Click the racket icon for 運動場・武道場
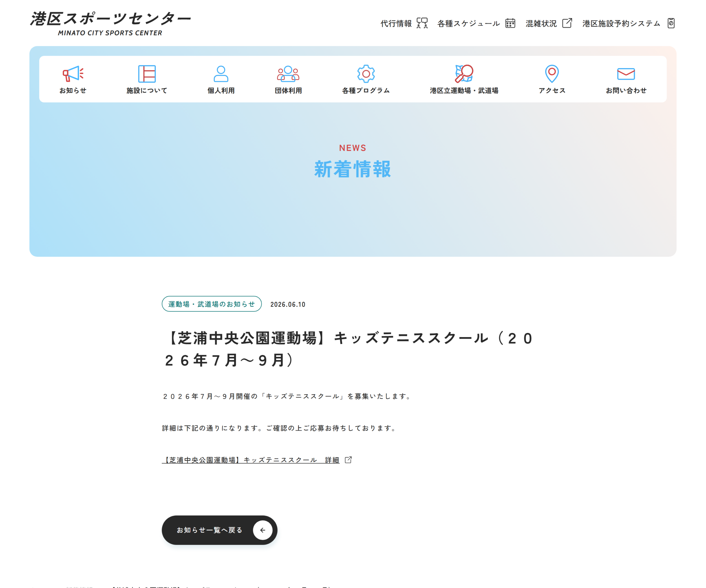This screenshot has height=588, width=706. pyautogui.click(x=464, y=74)
